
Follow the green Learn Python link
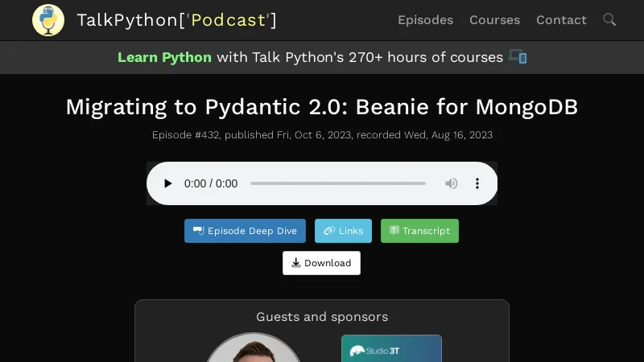tap(164, 57)
